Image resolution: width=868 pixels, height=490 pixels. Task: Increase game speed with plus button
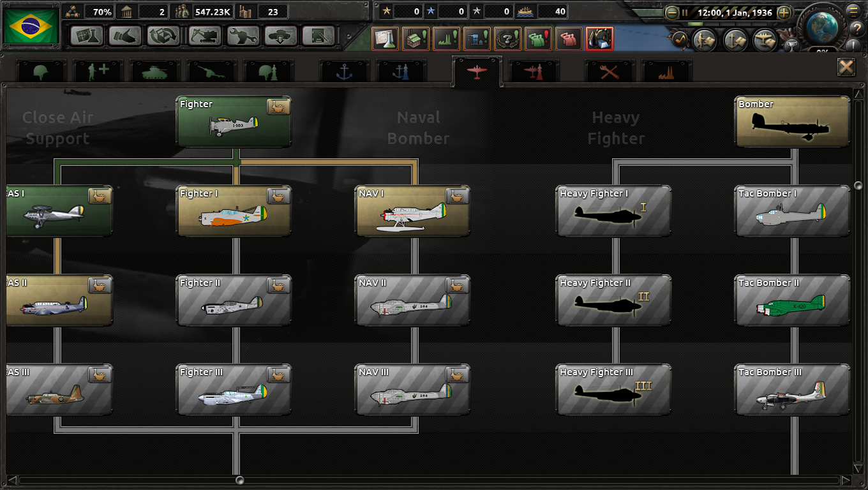(x=784, y=12)
